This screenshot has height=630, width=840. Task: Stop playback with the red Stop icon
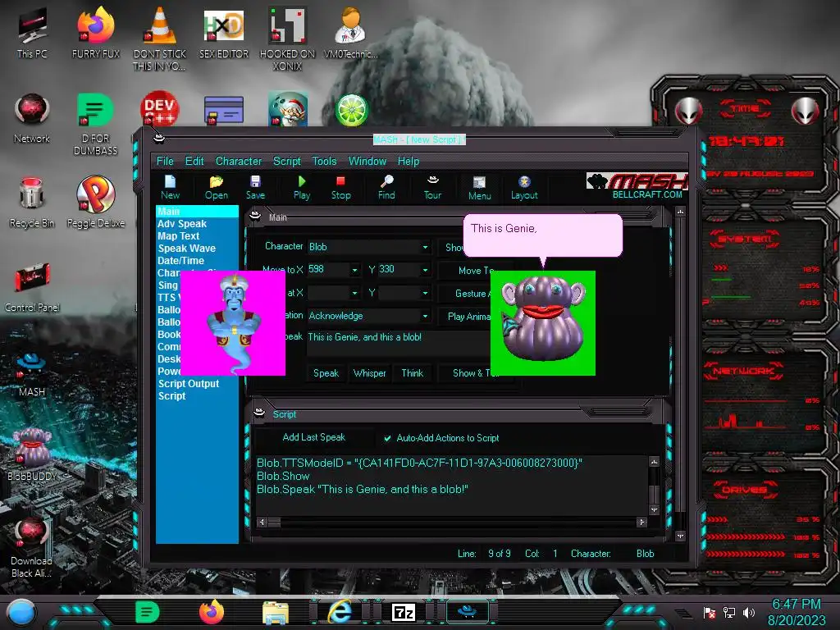[x=340, y=188]
